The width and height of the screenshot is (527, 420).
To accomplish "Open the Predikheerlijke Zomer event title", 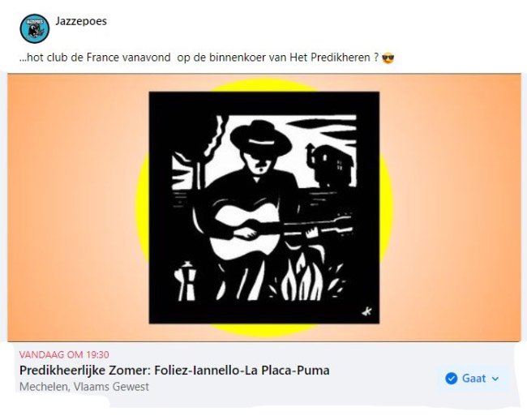I will (174, 371).
